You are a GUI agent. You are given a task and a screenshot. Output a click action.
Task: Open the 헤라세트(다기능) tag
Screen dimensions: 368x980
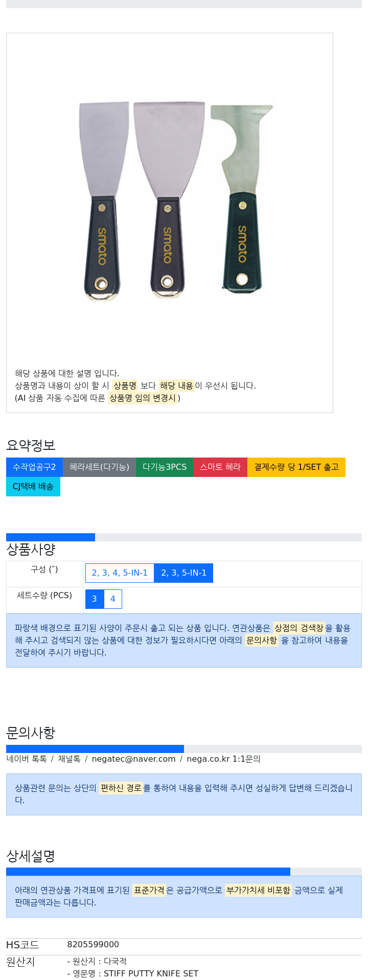(x=99, y=467)
